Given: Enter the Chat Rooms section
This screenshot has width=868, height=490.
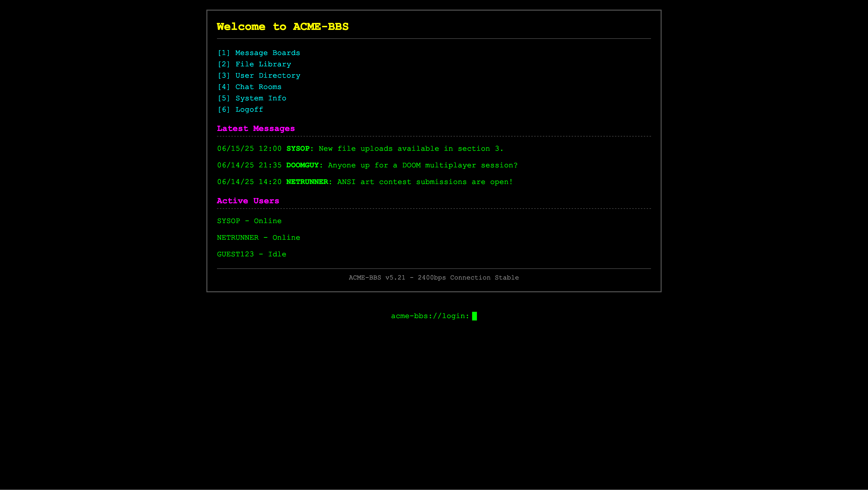Looking at the screenshot, I should click(x=249, y=87).
